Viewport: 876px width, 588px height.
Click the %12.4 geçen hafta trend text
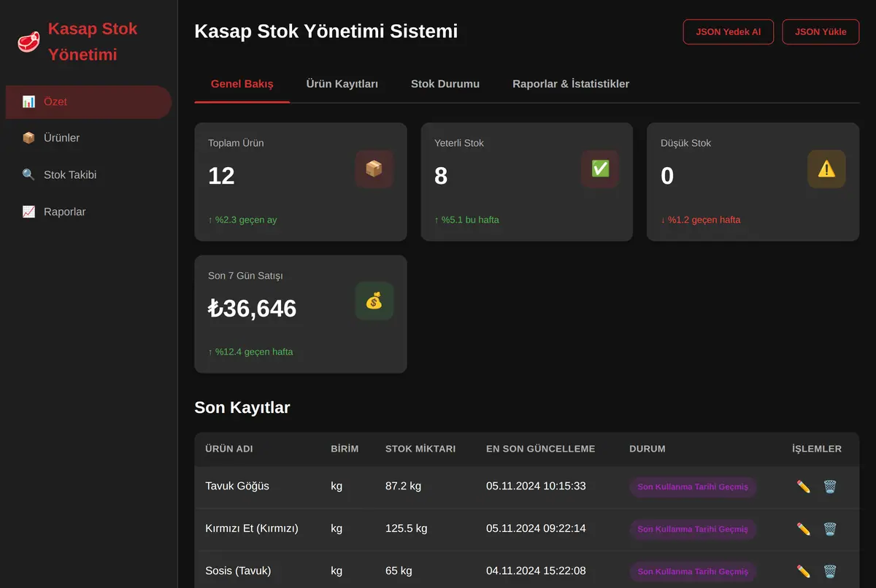pos(250,352)
